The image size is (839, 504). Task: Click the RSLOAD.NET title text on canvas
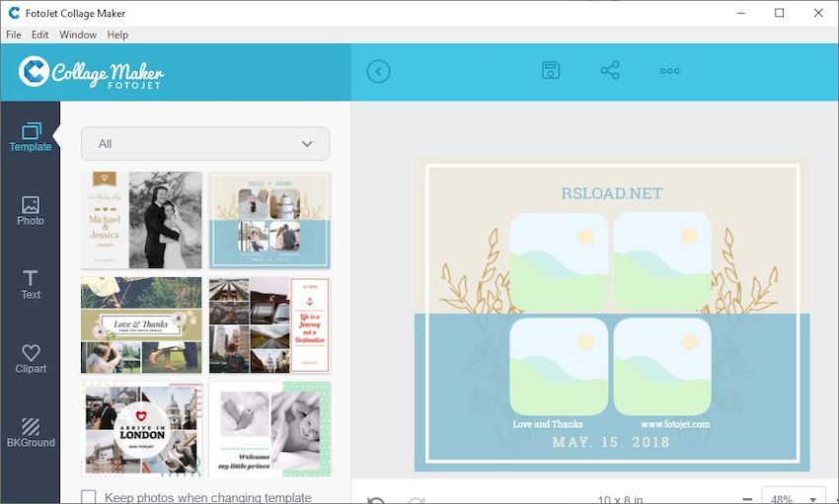[612, 193]
